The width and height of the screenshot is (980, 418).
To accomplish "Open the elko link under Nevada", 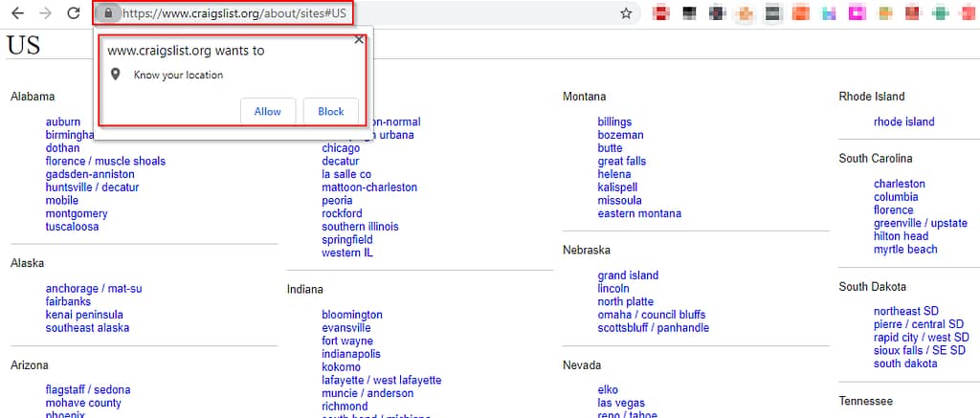I will [608, 390].
